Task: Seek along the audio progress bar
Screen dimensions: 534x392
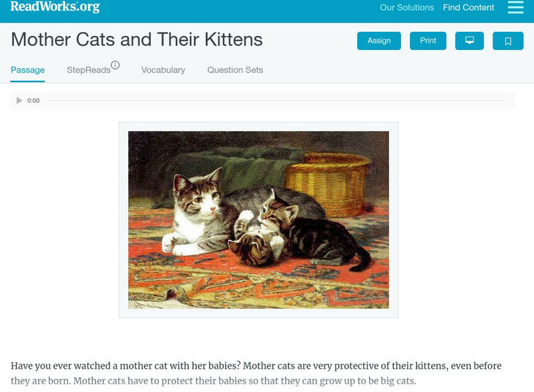Action: tap(277, 101)
